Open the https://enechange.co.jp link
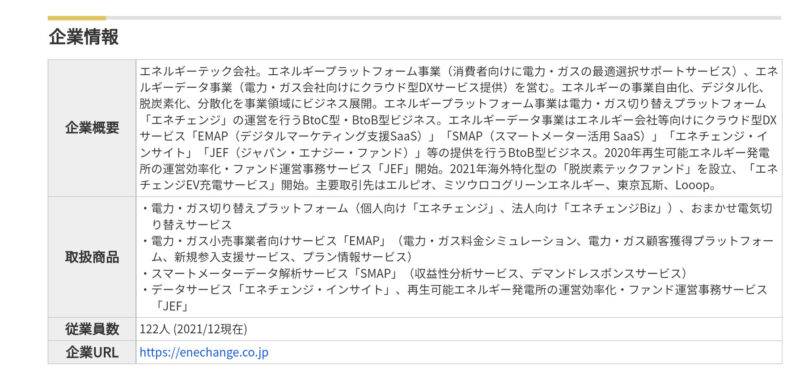 tap(204, 352)
